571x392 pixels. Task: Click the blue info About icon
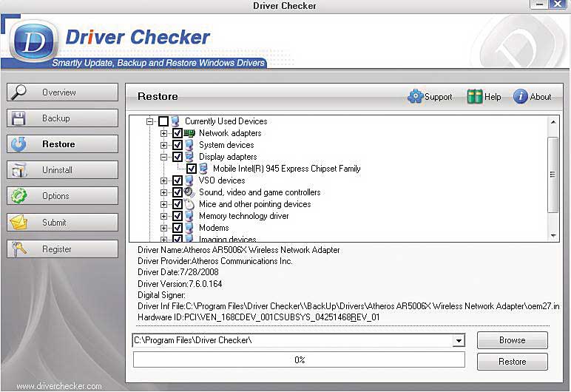point(520,97)
